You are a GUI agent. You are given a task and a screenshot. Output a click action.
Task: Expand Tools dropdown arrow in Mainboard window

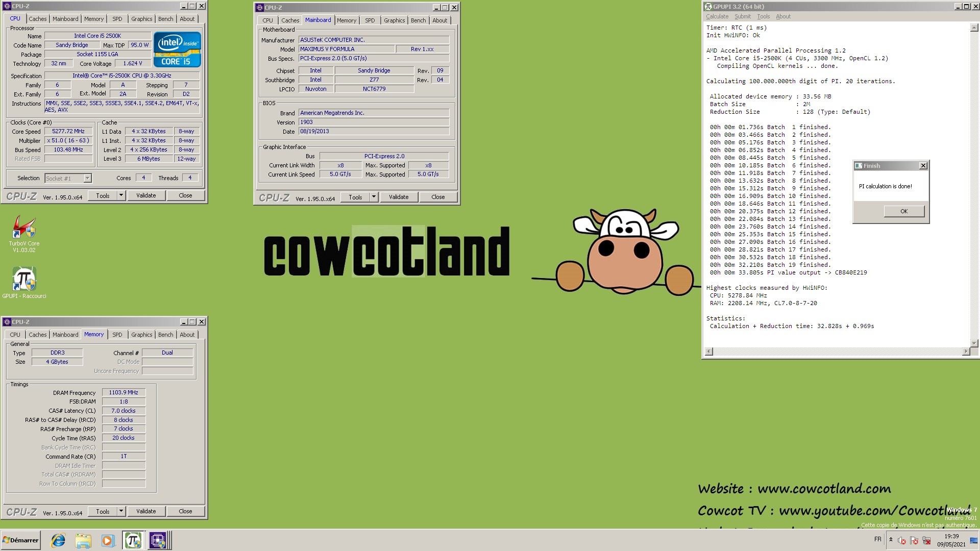pyautogui.click(x=374, y=197)
